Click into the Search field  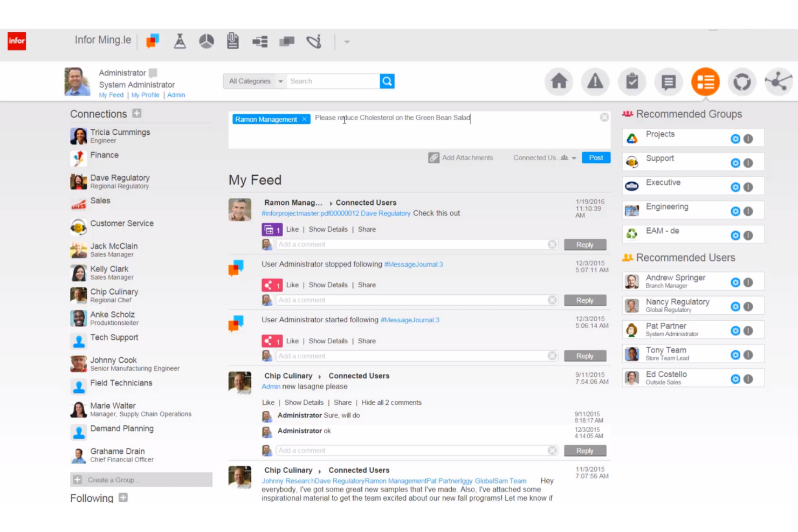[x=333, y=81]
